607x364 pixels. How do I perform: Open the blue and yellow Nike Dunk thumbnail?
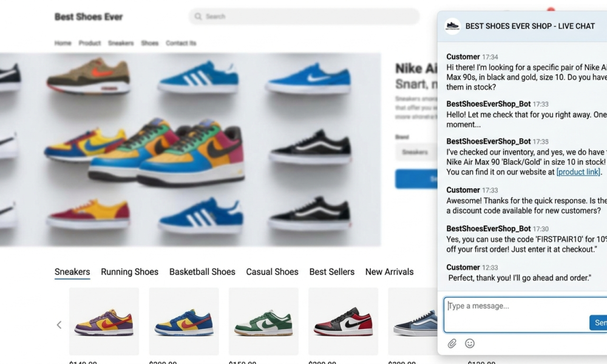(x=184, y=322)
